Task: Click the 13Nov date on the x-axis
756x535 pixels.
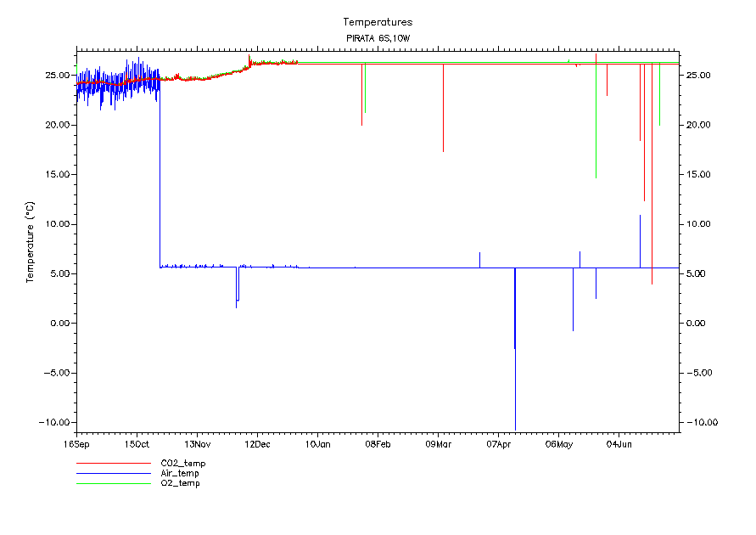Action: [197, 444]
